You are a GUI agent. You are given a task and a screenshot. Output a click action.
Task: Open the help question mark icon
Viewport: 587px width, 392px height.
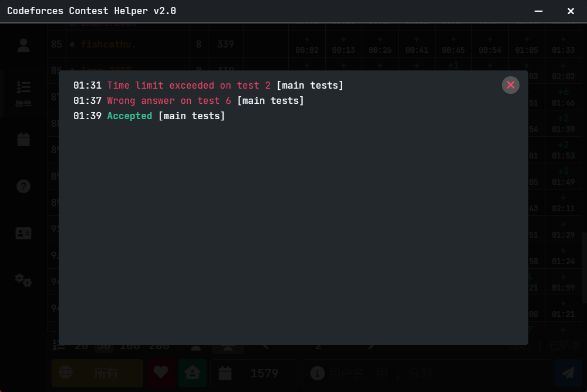23,186
